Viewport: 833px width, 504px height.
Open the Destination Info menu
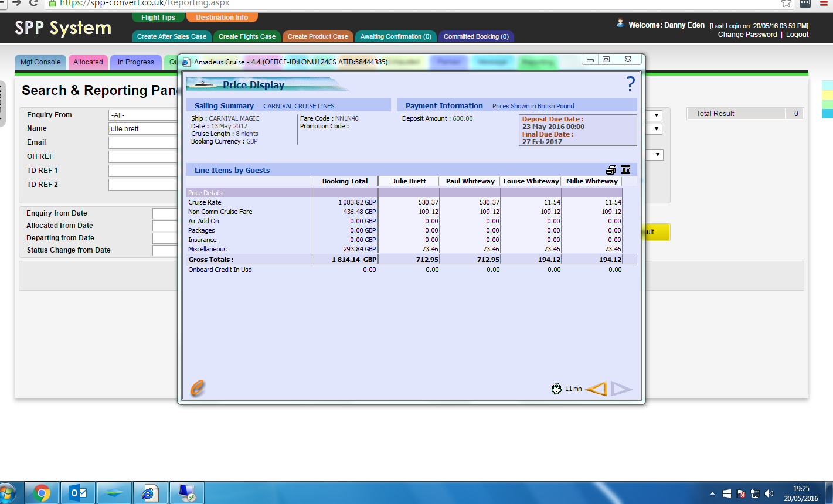pyautogui.click(x=222, y=18)
